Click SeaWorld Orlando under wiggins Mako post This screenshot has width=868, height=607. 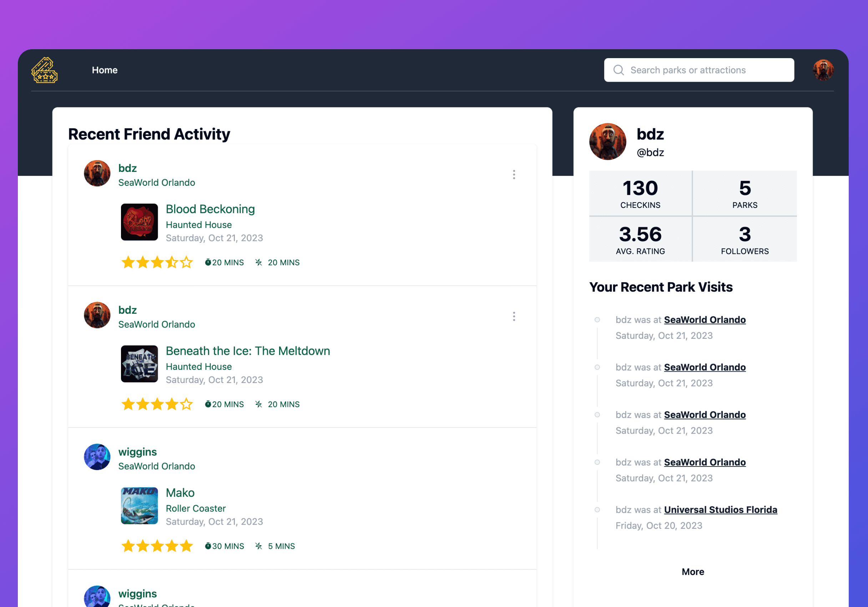[x=157, y=466]
